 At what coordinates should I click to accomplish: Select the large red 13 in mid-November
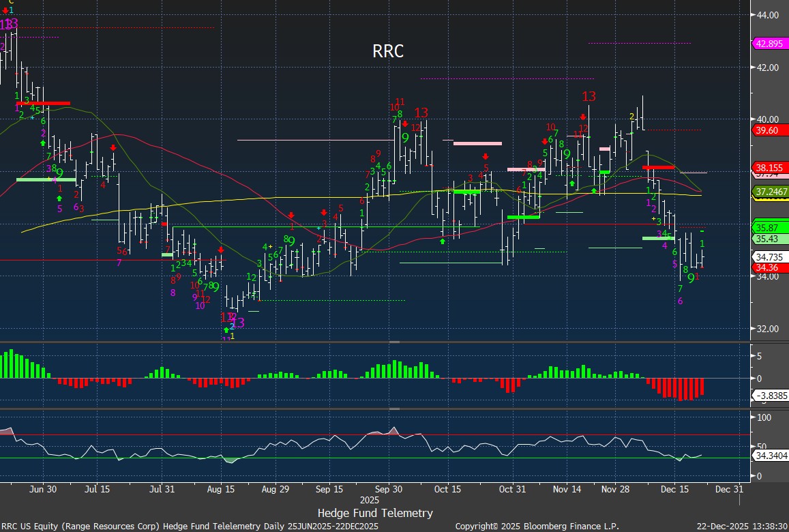(x=589, y=97)
